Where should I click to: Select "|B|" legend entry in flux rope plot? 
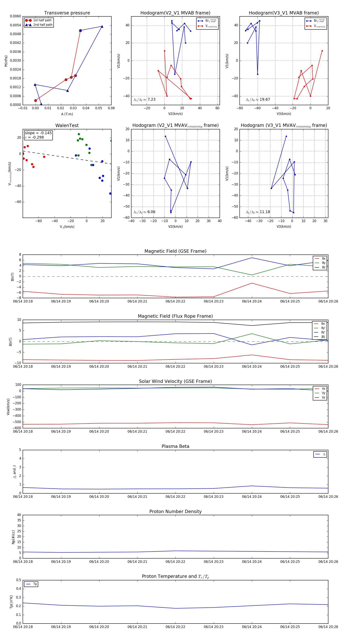320,337
